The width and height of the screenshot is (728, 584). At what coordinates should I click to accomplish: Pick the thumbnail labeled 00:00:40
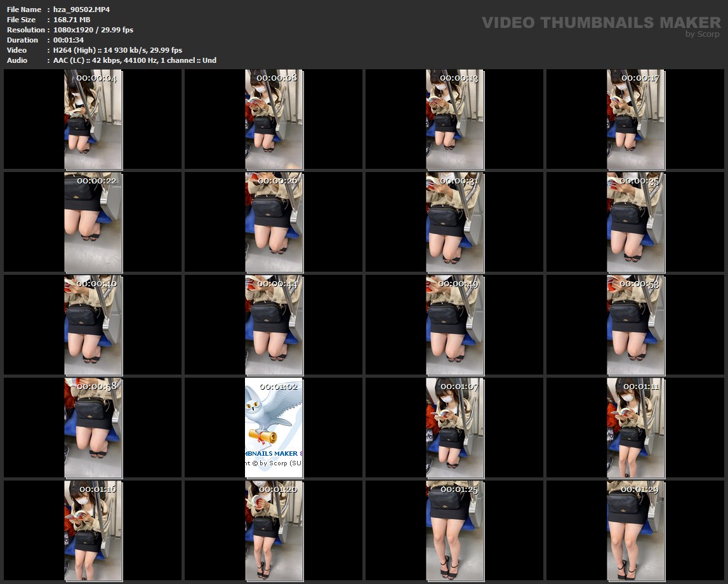click(93, 325)
